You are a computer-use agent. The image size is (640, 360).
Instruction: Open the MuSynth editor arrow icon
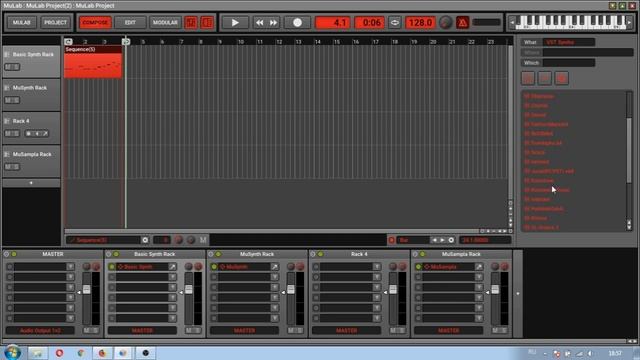tap(275, 267)
